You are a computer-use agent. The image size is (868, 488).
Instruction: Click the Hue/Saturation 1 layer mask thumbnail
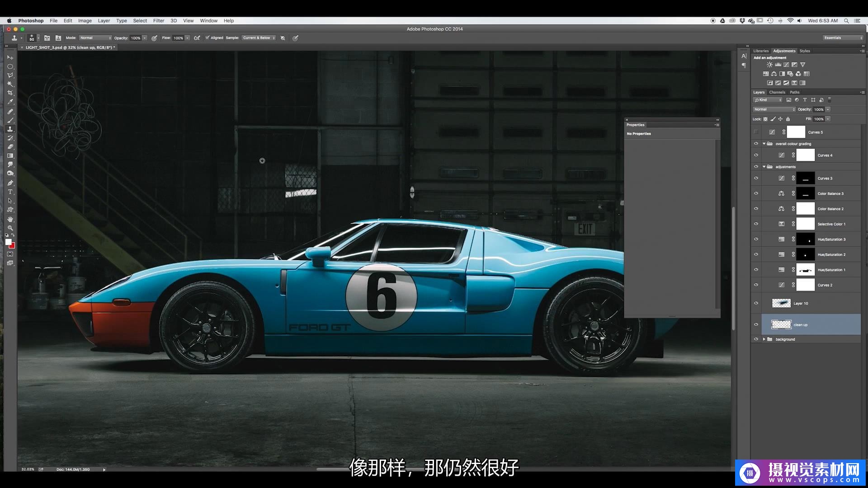[805, 270]
